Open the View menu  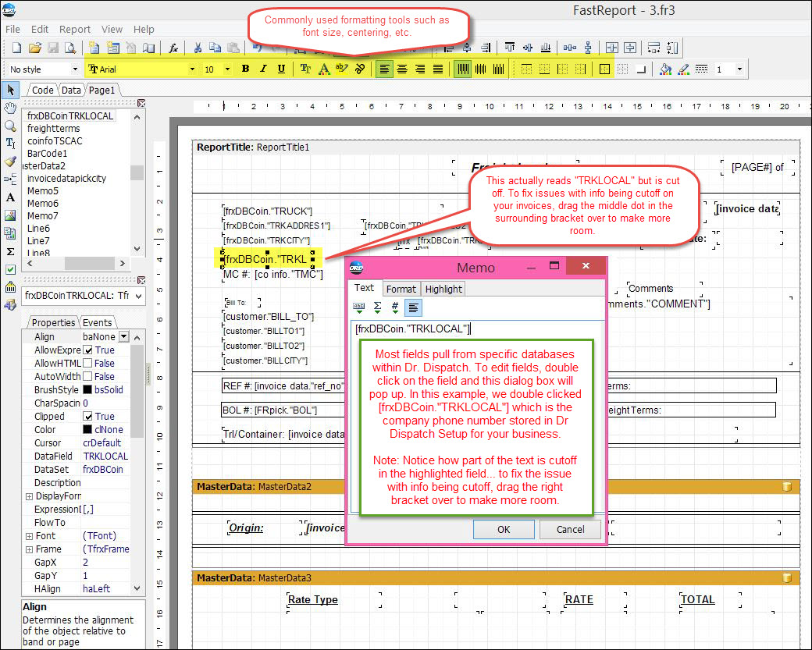[112, 30]
